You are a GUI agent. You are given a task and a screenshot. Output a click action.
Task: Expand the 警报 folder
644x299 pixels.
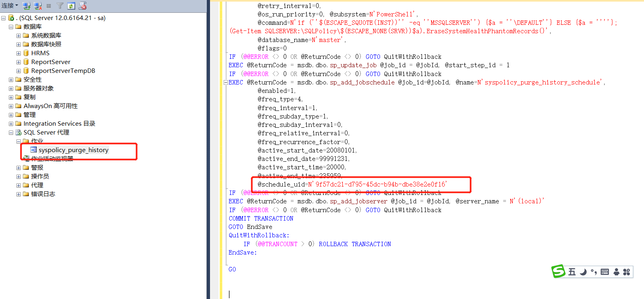click(x=18, y=168)
